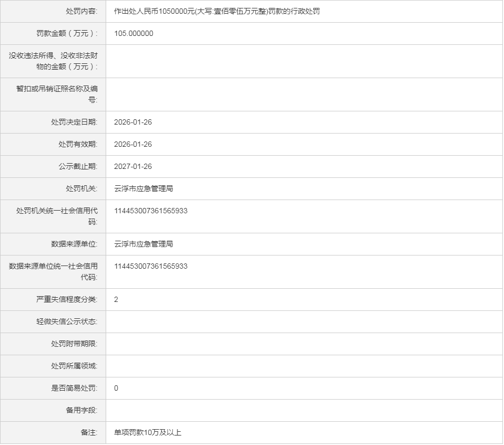
Task: Click the 备用字段 row label
Action: (x=78, y=410)
